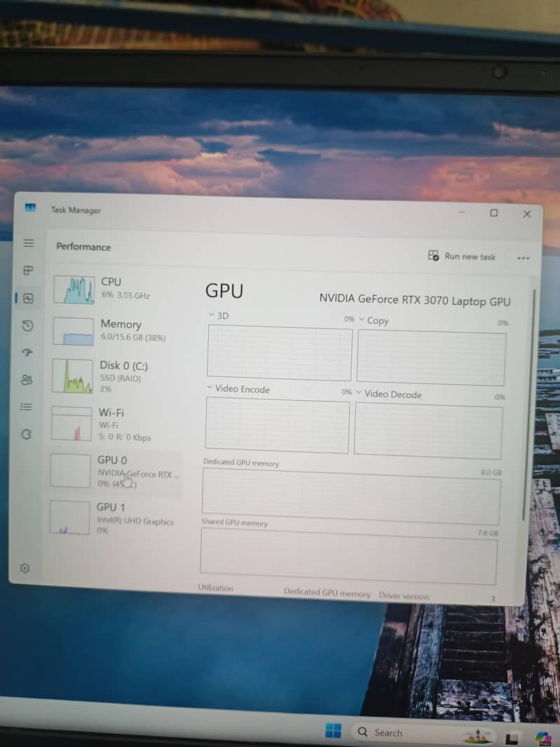The width and height of the screenshot is (560, 747).
Task: Click the Shared GPU memory graph
Action: (x=348, y=556)
